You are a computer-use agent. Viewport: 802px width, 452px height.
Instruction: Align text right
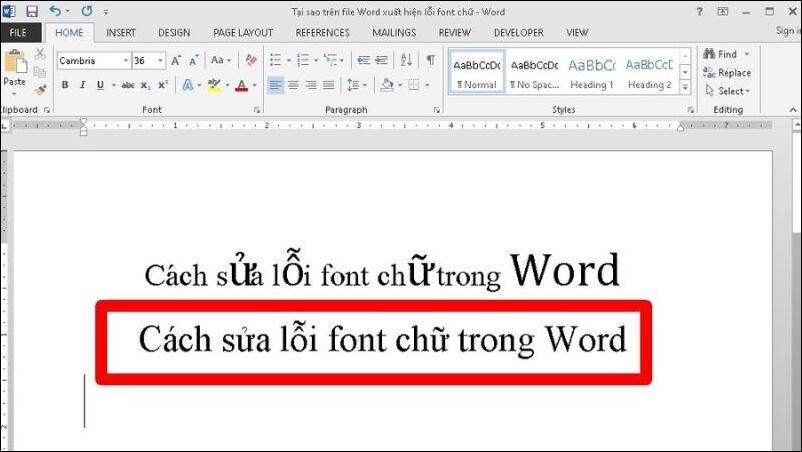[x=311, y=85]
